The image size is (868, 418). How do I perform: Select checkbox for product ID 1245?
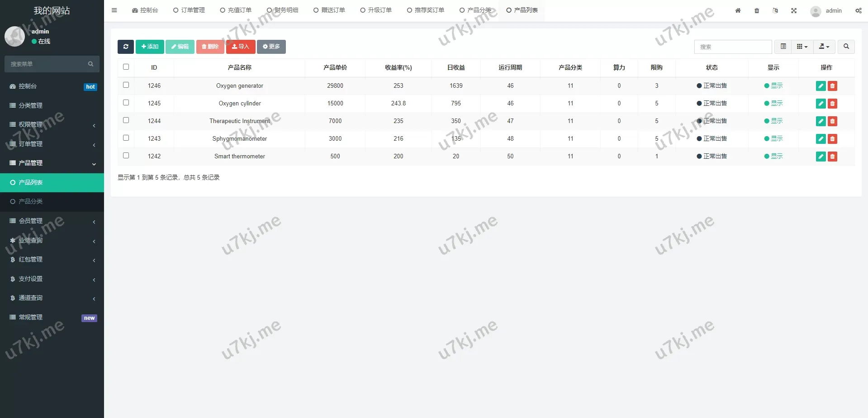coord(126,103)
